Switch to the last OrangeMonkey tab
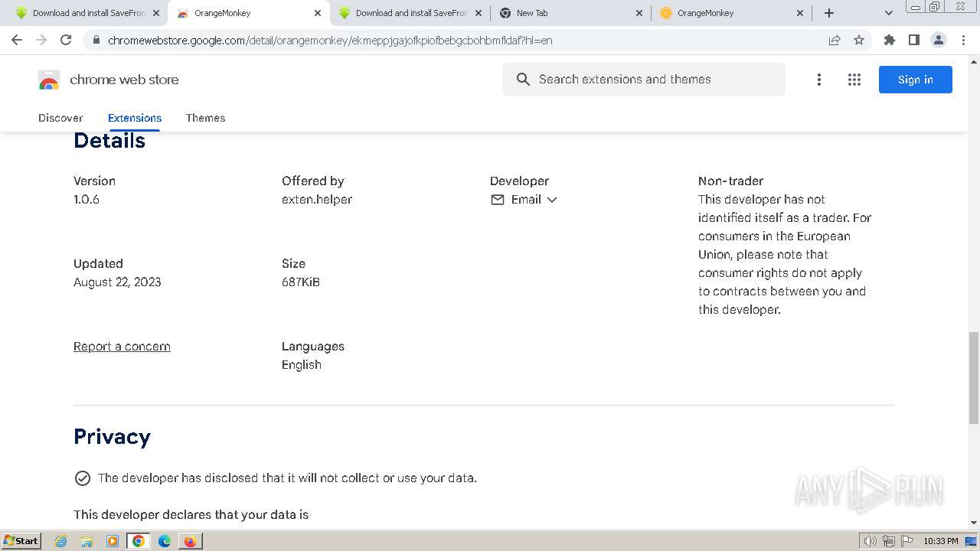 [731, 13]
